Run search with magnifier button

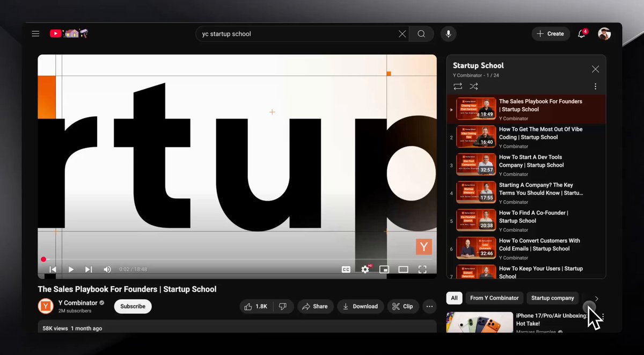coord(421,34)
